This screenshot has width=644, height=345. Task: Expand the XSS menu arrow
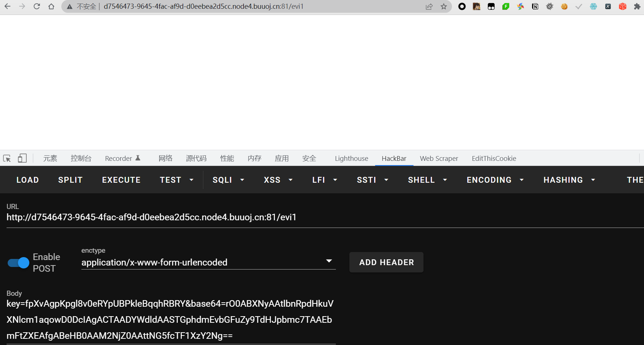tap(291, 180)
